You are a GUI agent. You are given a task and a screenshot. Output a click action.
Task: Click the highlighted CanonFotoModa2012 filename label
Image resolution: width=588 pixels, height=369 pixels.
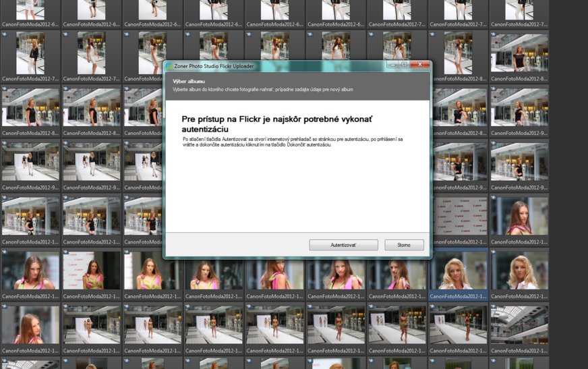(457, 295)
